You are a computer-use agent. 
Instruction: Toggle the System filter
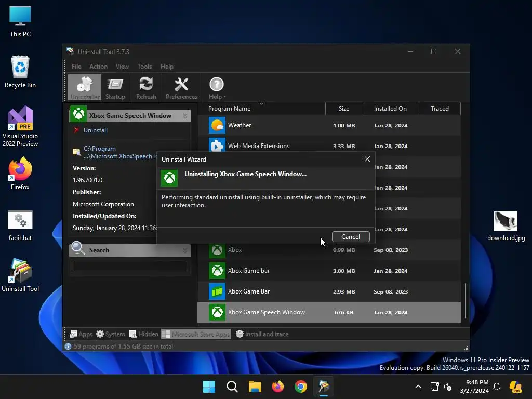(x=111, y=334)
